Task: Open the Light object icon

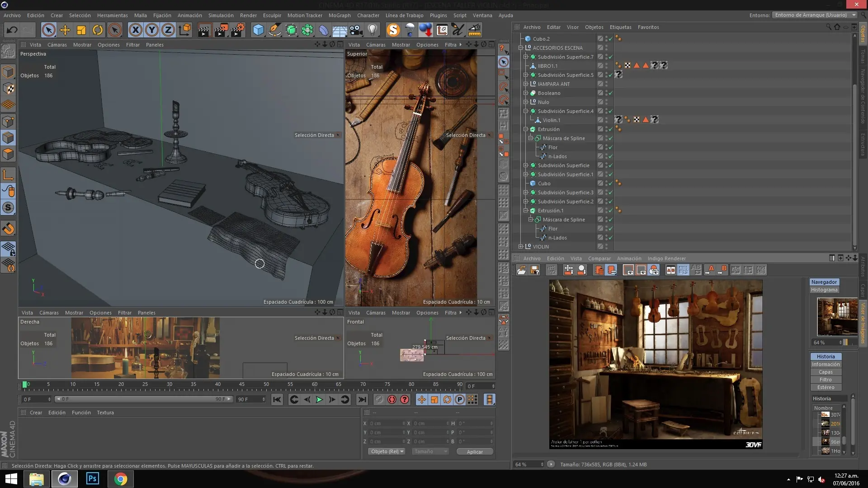Action: (372, 30)
